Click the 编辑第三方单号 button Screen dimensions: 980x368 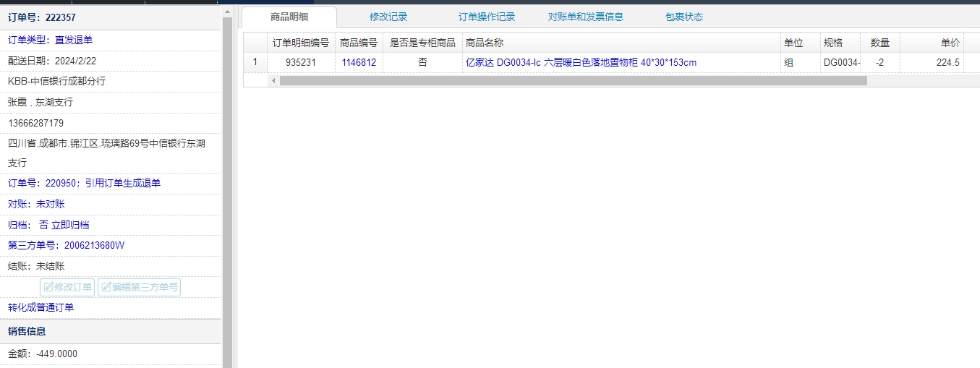click(139, 287)
